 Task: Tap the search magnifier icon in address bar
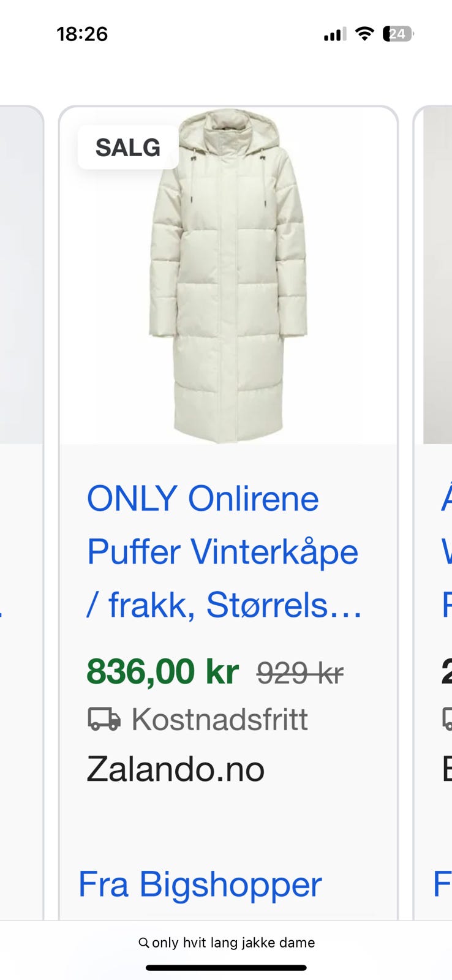pos(143,943)
